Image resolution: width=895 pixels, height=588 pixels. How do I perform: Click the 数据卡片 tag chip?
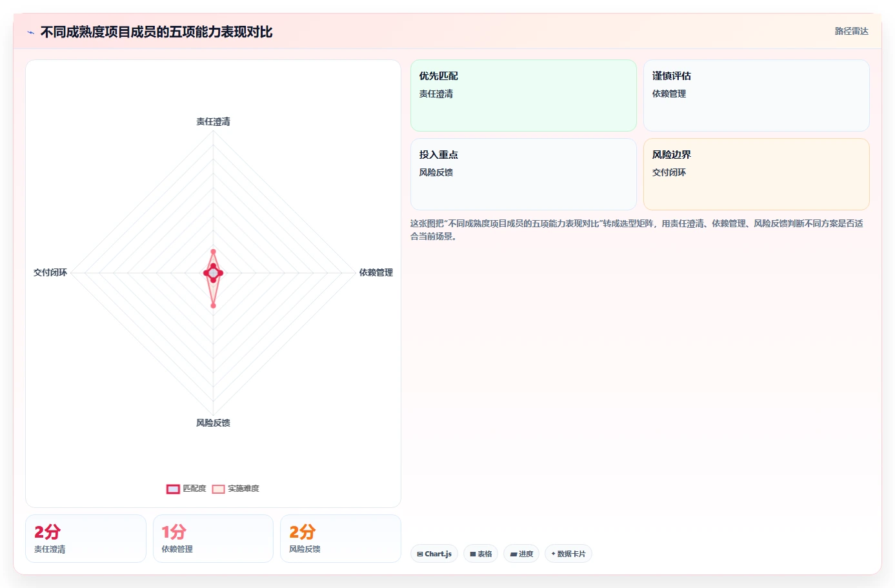tap(568, 554)
